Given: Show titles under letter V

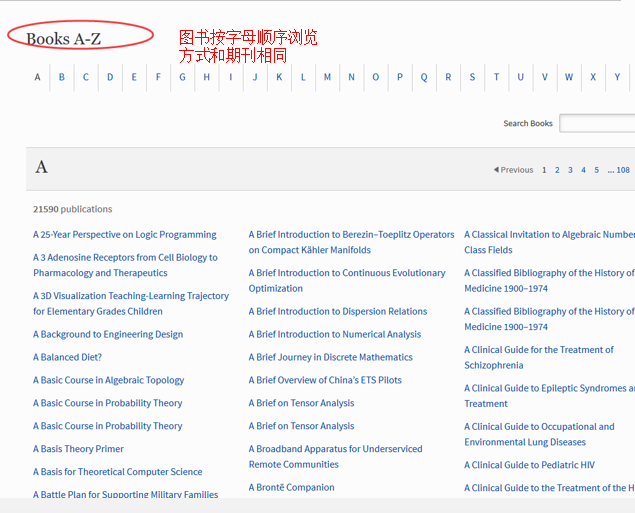Looking at the screenshot, I should [x=545, y=77].
